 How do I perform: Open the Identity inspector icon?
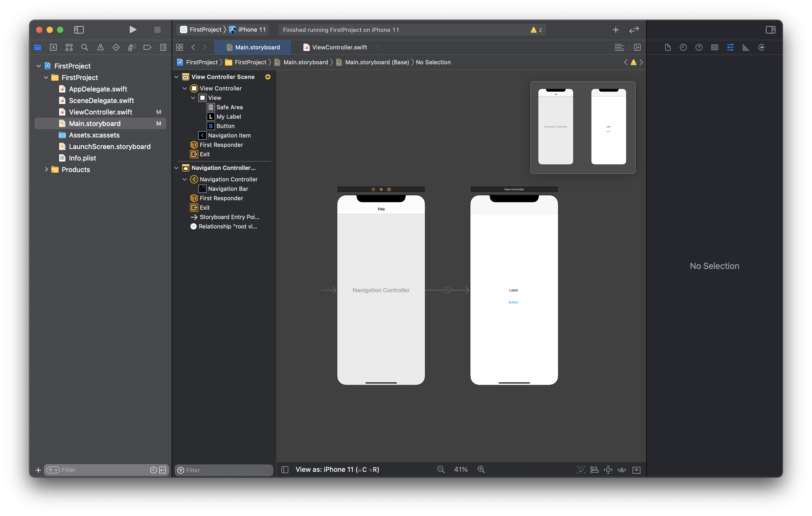coord(714,47)
